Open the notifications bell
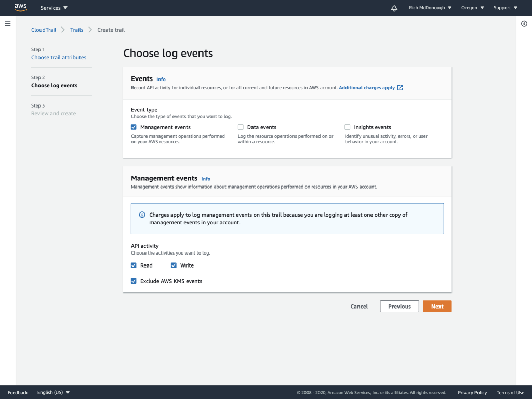This screenshot has width=532, height=399. coord(394,8)
